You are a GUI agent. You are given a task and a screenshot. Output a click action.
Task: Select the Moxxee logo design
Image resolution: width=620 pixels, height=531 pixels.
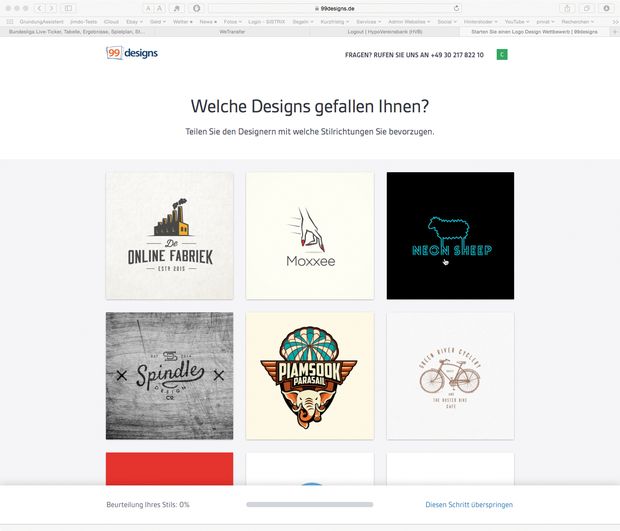point(310,236)
